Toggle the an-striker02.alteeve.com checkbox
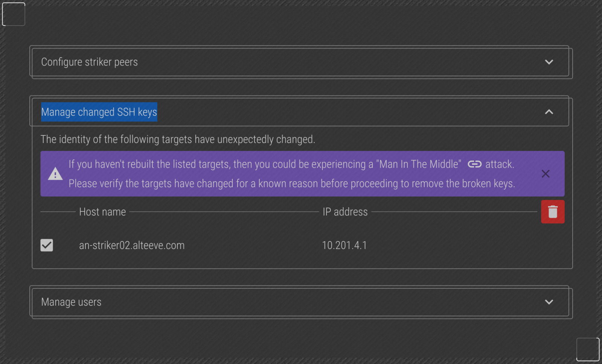The height and width of the screenshot is (364, 602). point(47,245)
